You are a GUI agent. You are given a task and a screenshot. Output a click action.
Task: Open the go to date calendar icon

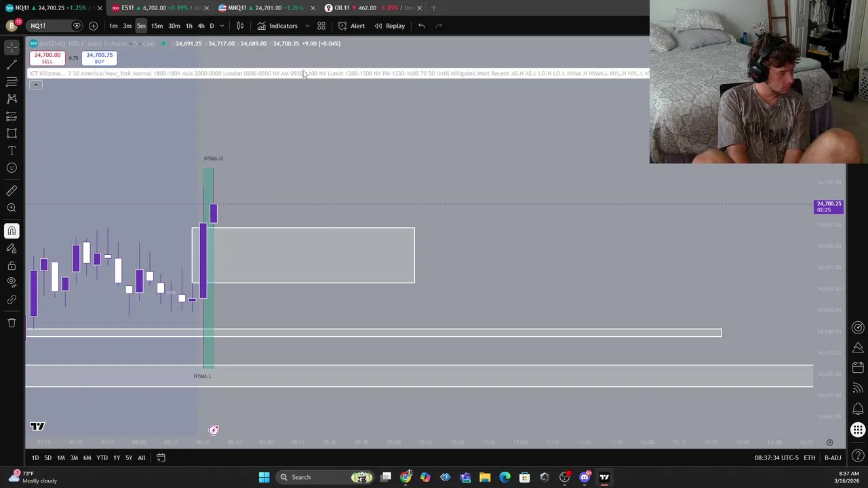(161, 457)
